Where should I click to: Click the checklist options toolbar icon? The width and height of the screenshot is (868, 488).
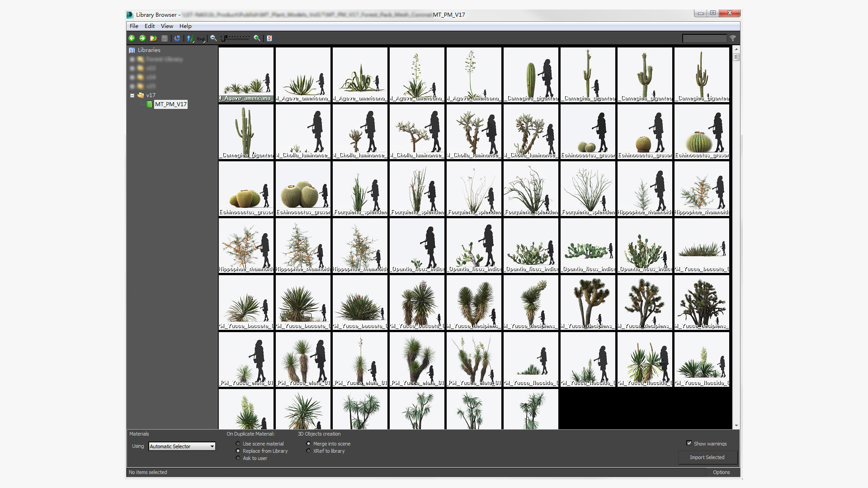tap(269, 38)
